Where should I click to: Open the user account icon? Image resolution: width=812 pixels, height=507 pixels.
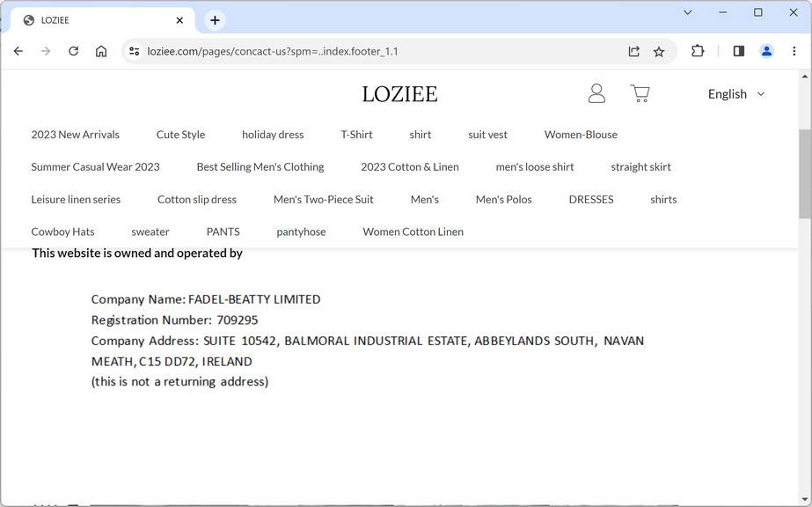(x=596, y=93)
